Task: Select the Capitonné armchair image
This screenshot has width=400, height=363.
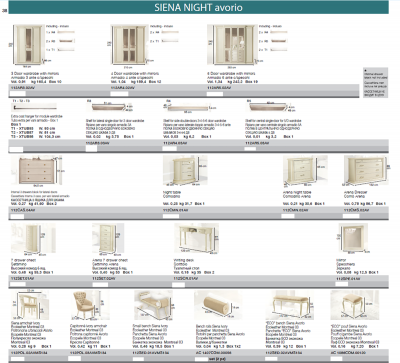Action: click(x=91, y=305)
